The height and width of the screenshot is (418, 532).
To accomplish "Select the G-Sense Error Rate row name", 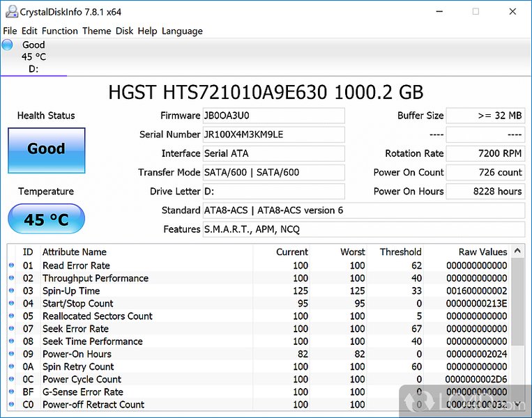I will tap(83, 392).
